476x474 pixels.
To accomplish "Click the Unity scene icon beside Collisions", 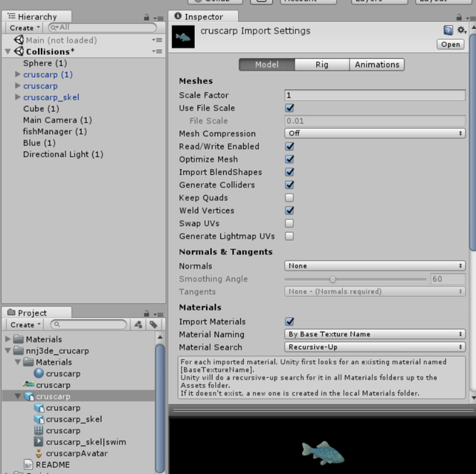I will click(x=19, y=51).
